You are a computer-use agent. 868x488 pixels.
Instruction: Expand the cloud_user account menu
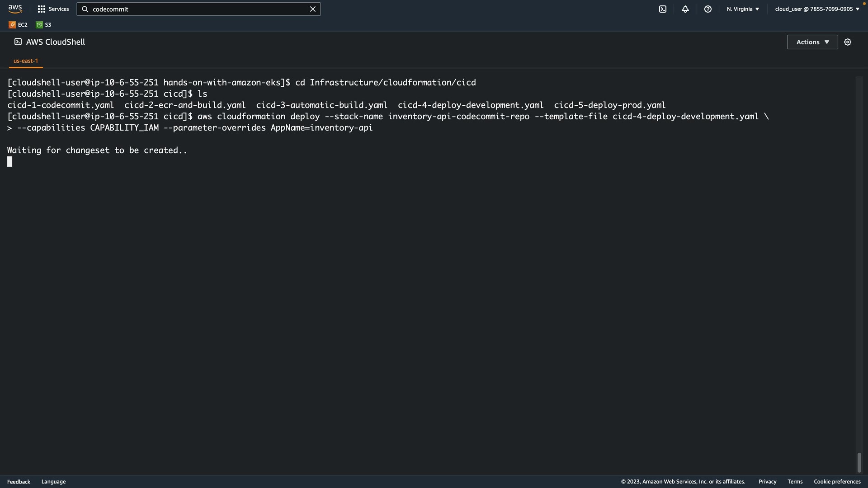click(x=817, y=9)
